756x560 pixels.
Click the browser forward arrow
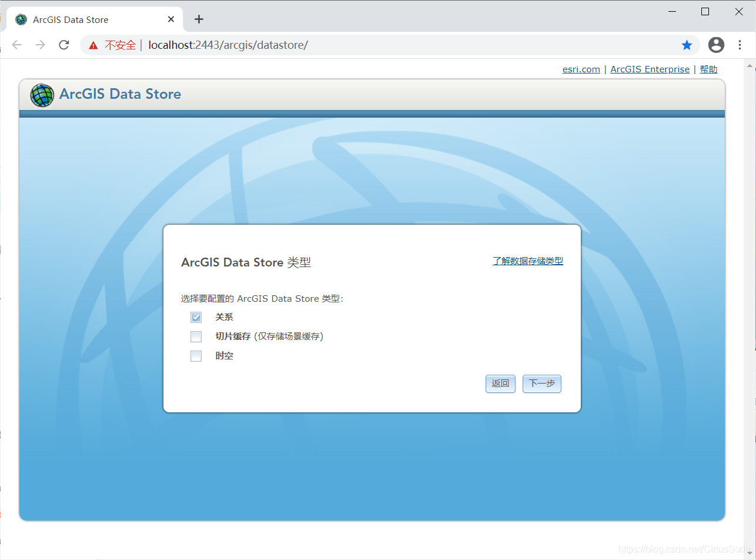click(x=40, y=45)
